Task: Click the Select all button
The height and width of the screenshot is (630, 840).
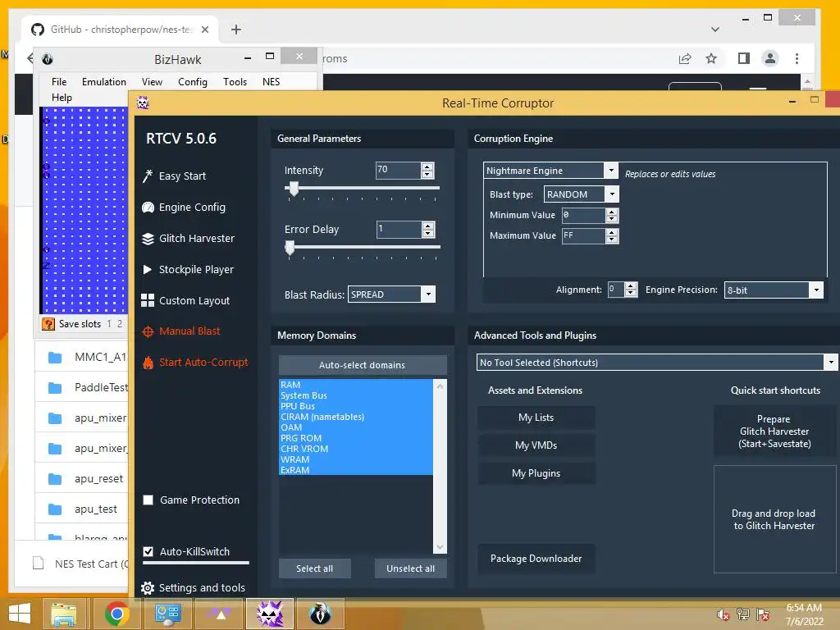Action: [314, 568]
